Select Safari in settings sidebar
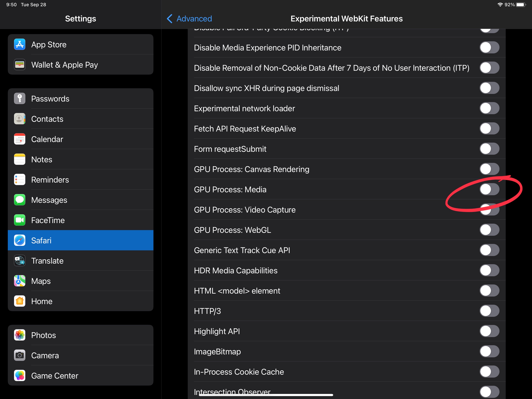Screen dimensions: 532x399 [x=81, y=240]
